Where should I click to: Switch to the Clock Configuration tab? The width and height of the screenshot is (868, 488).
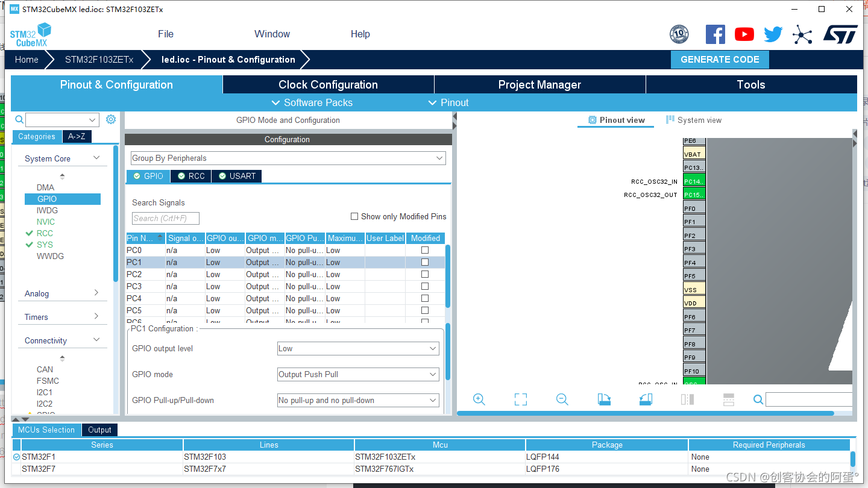[329, 84]
